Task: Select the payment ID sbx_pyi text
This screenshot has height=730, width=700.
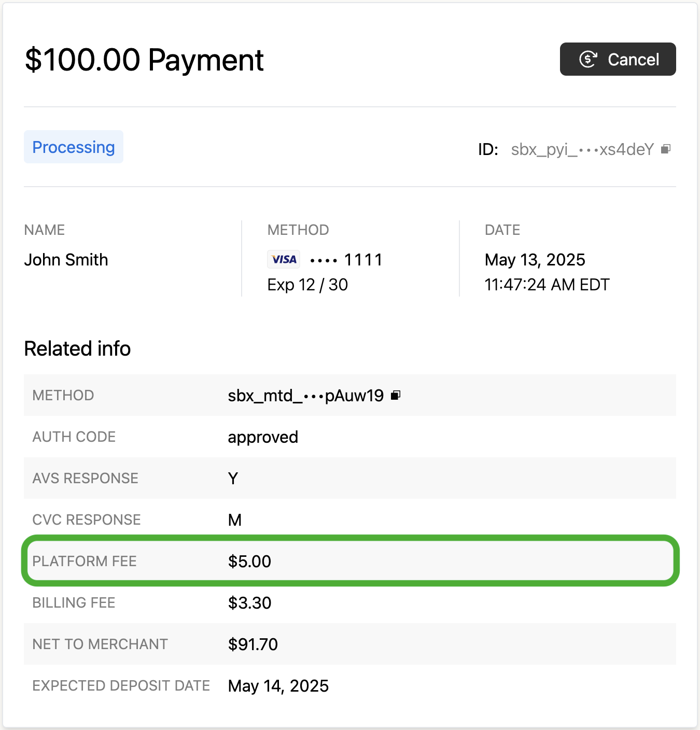Action: [x=582, y=149]
